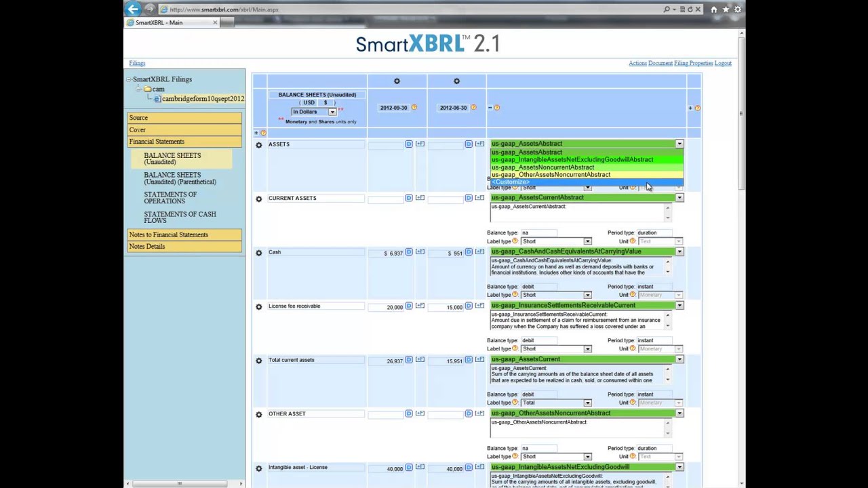
Task: Open the Filings link at top left
Action: pos(137,63)
